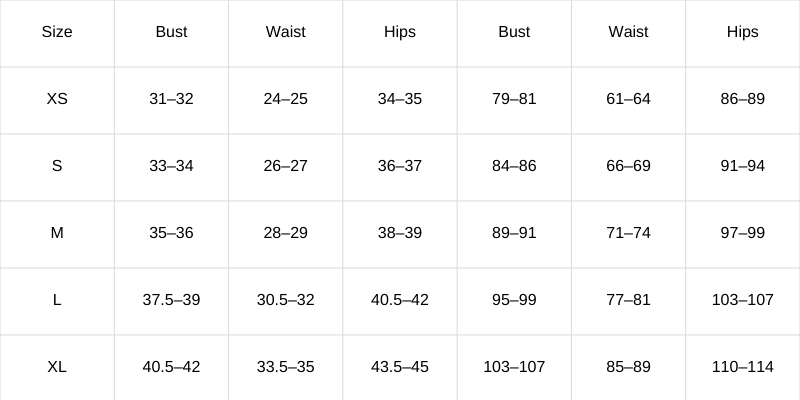
Task: Select the S size row label
Action: point(57,166)
